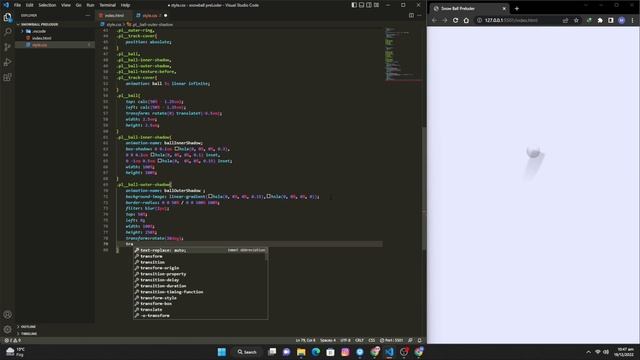Open the Chrome extensions puzzle icon
Viewport: 640px width, 360px height.
[x=600, y=20]
